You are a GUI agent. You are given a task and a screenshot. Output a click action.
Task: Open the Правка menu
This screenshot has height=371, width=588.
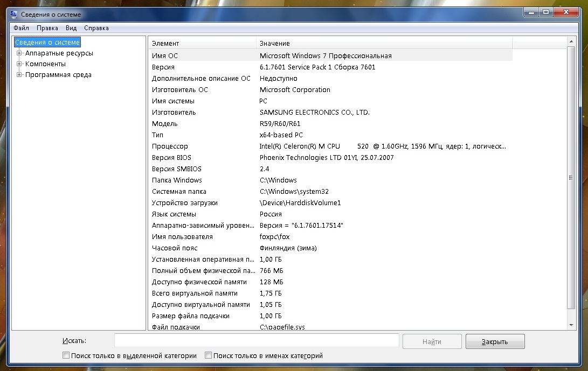click(x=47, y=28)
